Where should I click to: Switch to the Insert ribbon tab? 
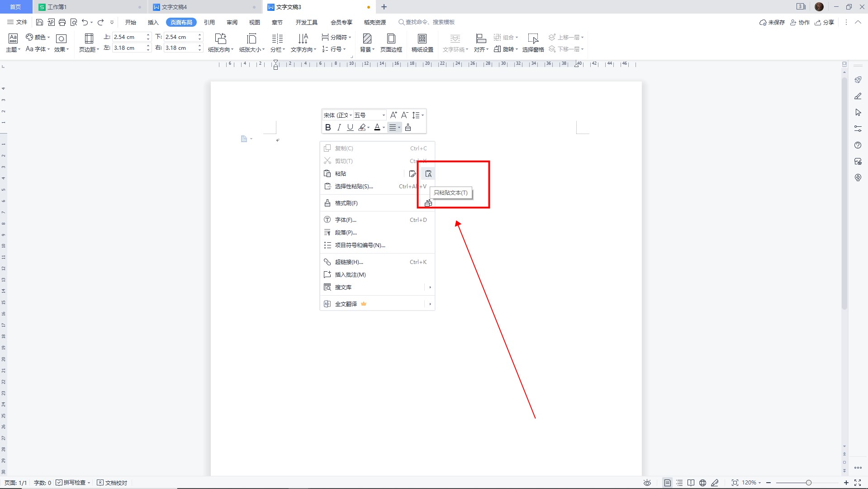153,22
